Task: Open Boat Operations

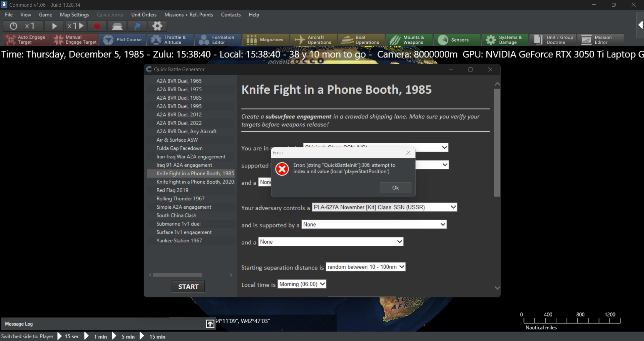Action: pyautogui.click(x=362, y=40)
